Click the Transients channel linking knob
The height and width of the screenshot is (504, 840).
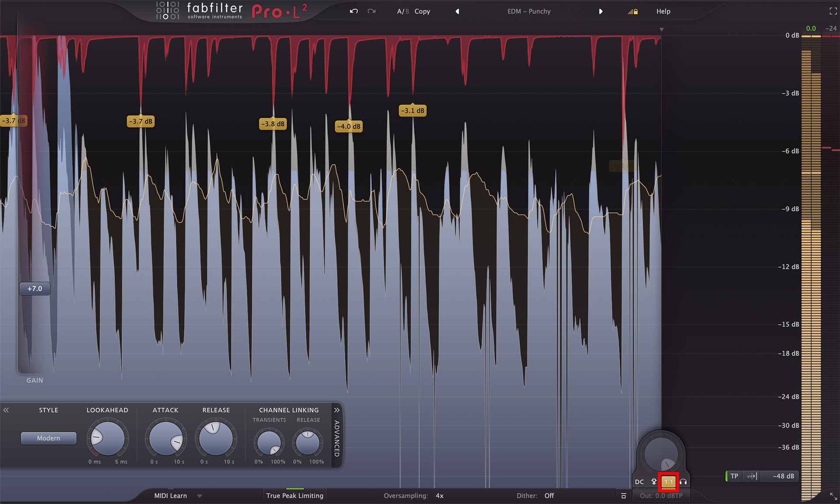coord(269,443)
